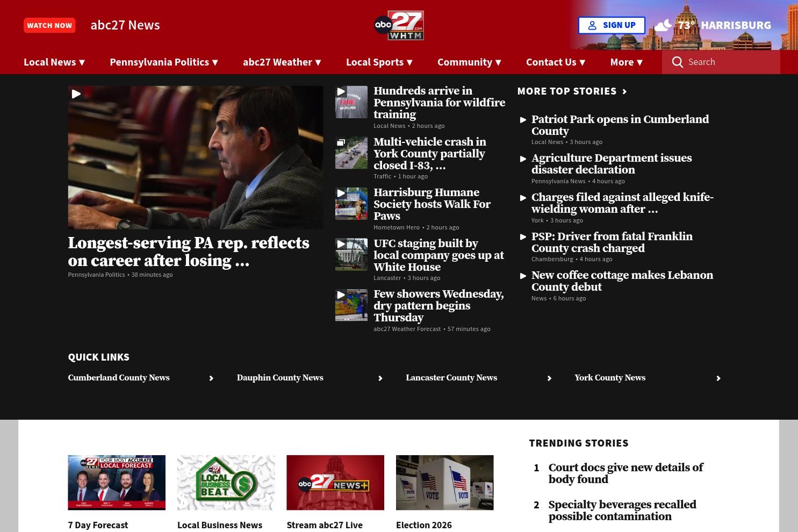The height and width of the screenshot is (532, 798).
Task: Click arrow beside More Top Stories heading
Action: pos(624,92)
